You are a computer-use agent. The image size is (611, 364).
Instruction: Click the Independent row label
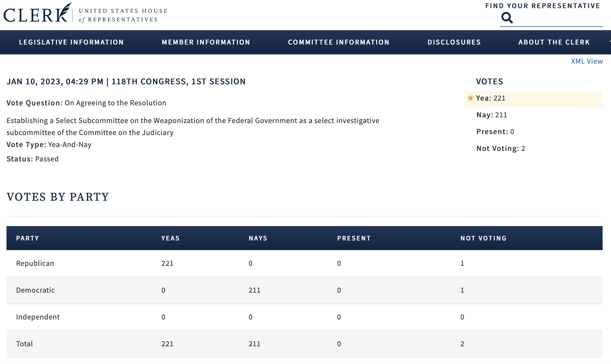(38, 317)
